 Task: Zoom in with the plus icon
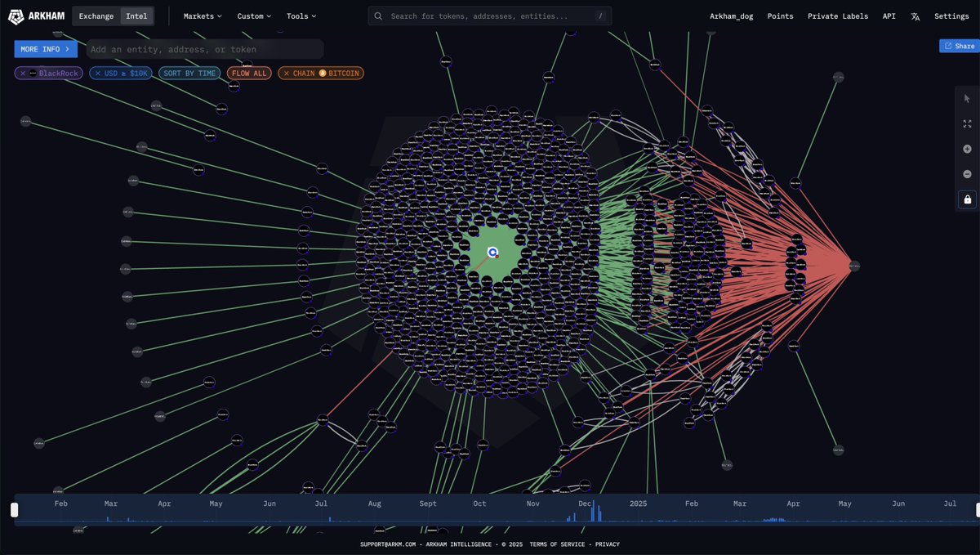click(968, 150)
